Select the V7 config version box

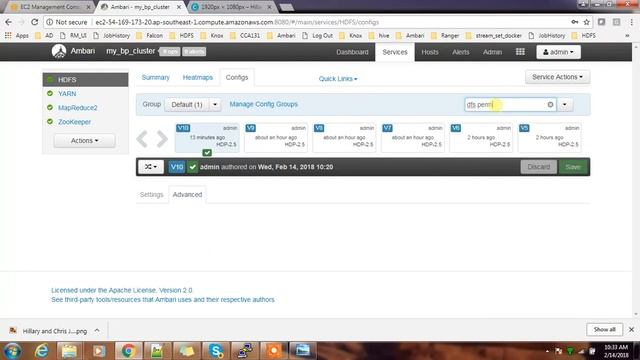point(413,138)
